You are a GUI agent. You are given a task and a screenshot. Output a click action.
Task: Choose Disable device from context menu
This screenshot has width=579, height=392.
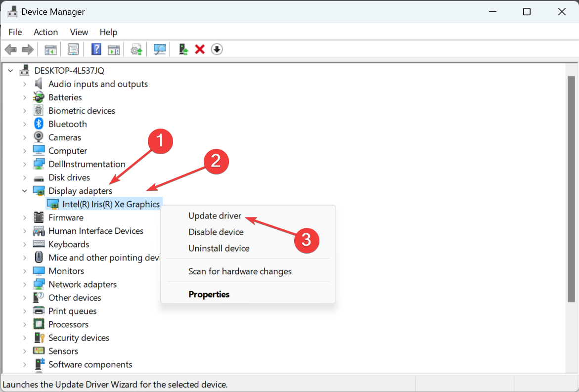216,232
